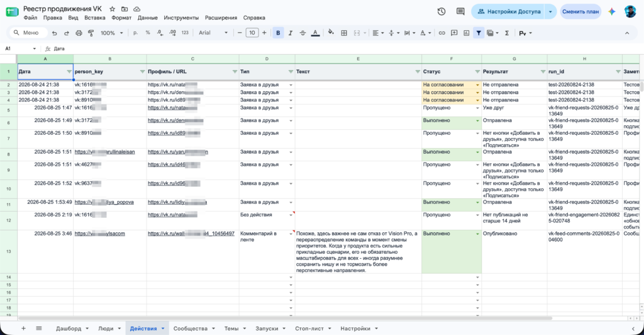Format selection as currency in rubles

click(135, 33)
